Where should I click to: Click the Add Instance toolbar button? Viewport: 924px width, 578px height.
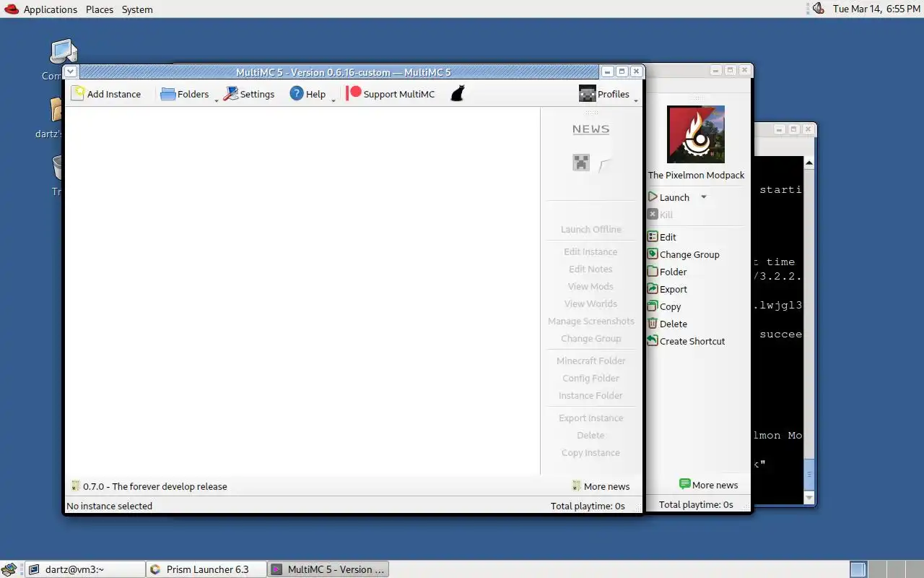coord(106,94)
